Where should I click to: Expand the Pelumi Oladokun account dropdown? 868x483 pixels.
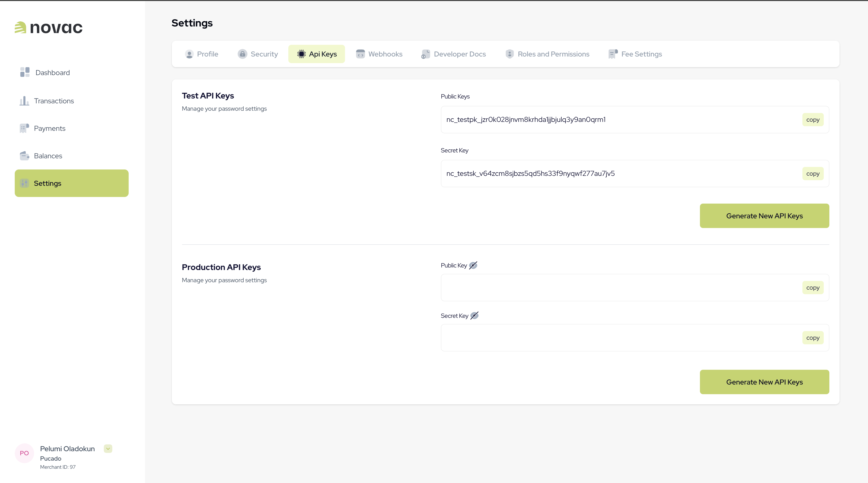coord(108,449)
